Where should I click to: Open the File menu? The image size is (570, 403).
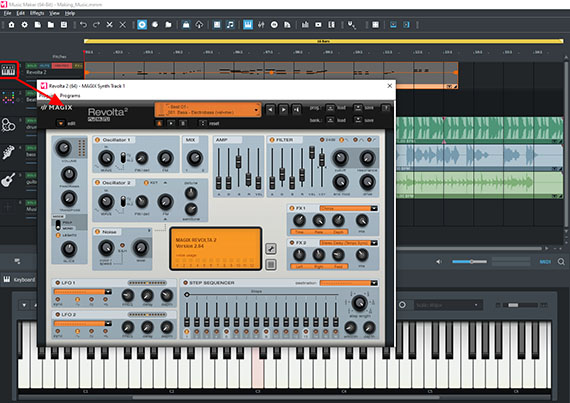(8, 13)
